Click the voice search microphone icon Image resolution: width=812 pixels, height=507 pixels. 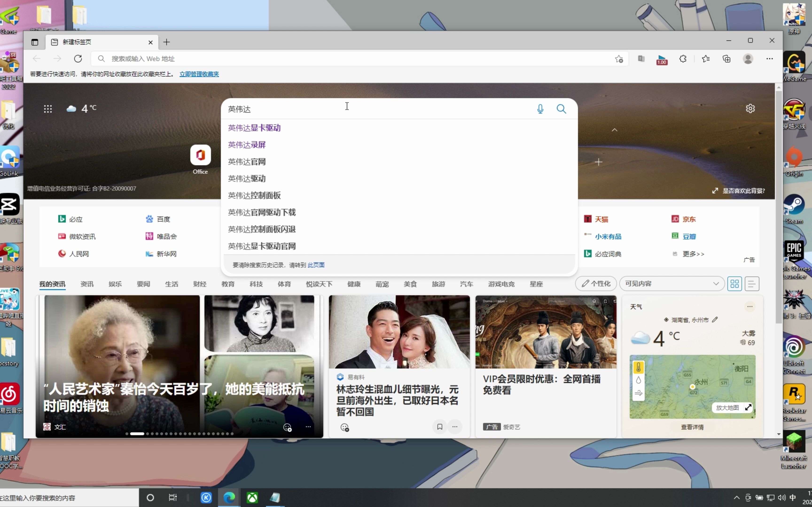540,109
